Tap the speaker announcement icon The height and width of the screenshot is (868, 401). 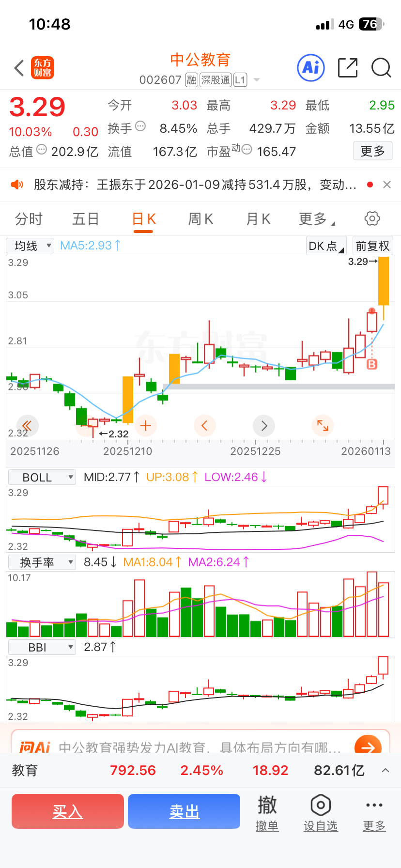(x=17, y=185)
